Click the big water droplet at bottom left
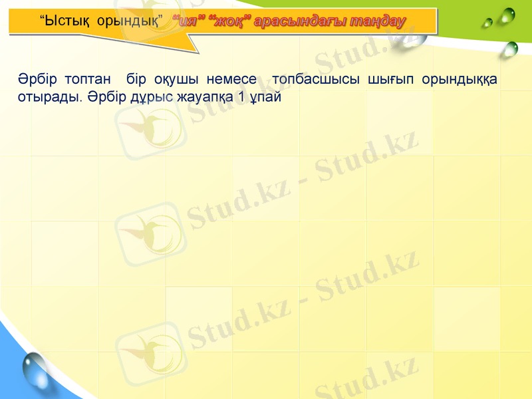The image size is (532, 399). (35, 368)
